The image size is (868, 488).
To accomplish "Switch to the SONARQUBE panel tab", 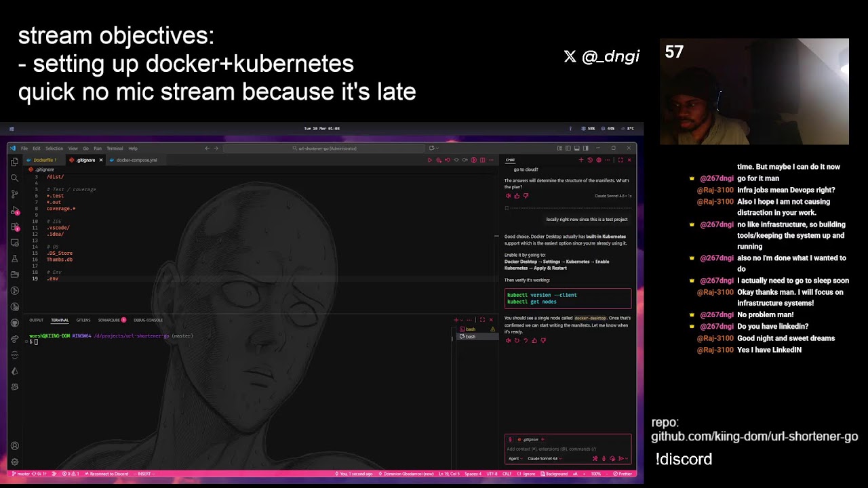I will 112,320.
